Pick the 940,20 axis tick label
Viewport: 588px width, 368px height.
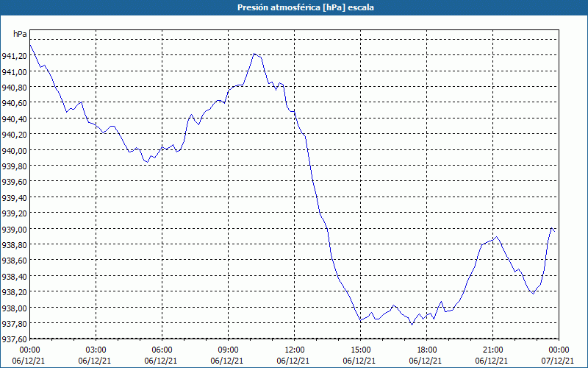coord(14,135)
